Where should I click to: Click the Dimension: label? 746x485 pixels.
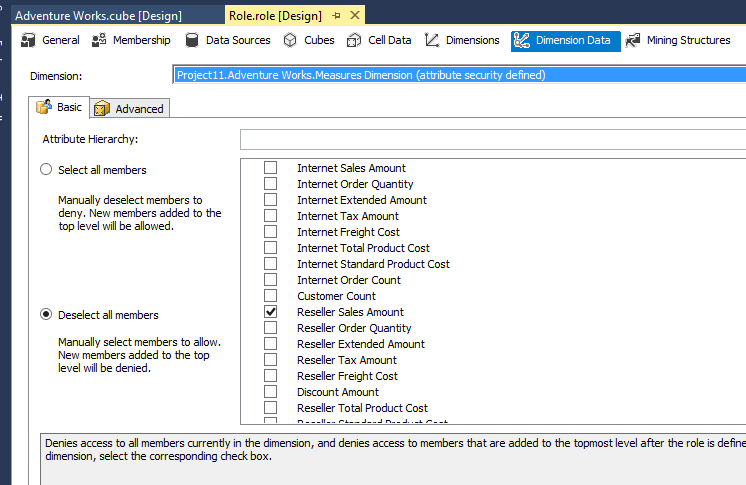coord(56,76)
